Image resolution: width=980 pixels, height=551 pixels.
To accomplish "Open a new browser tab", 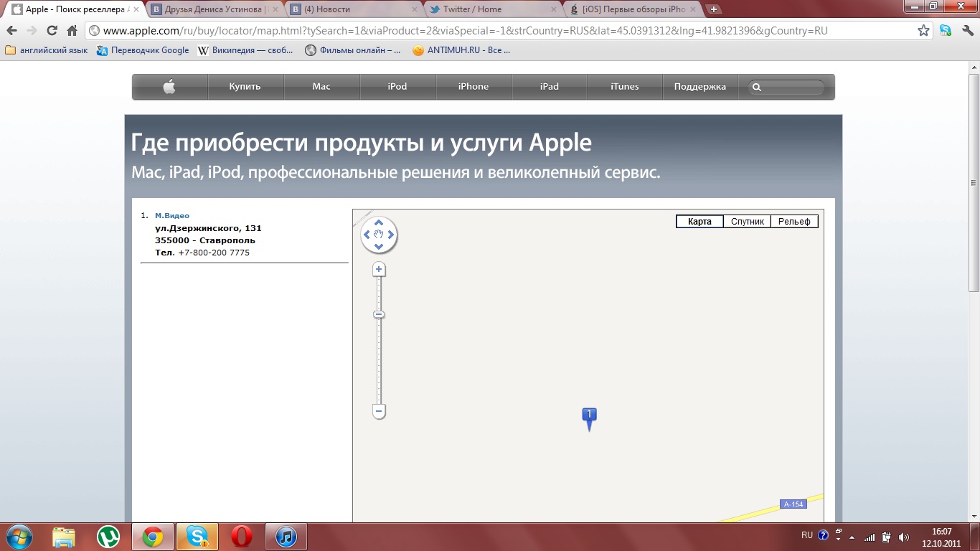I will click(x=714, y=9).
